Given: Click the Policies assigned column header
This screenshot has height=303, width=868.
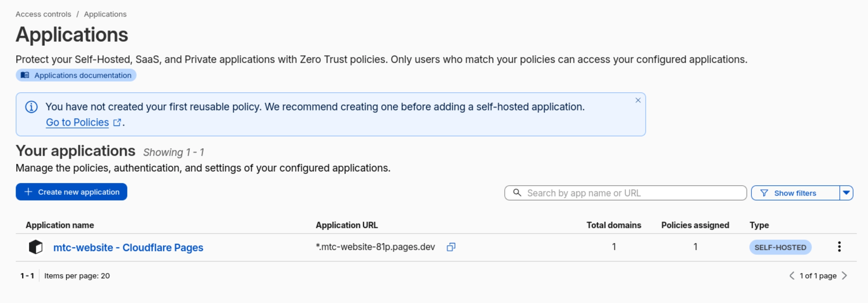Looking at the screenshot, I should point(695,225).
